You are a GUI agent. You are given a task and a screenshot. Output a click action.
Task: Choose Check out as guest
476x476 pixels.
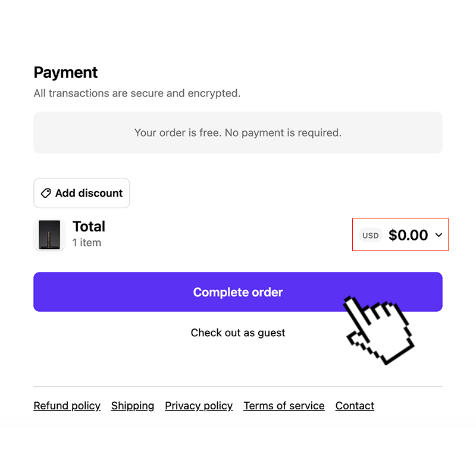click(238, 333)
